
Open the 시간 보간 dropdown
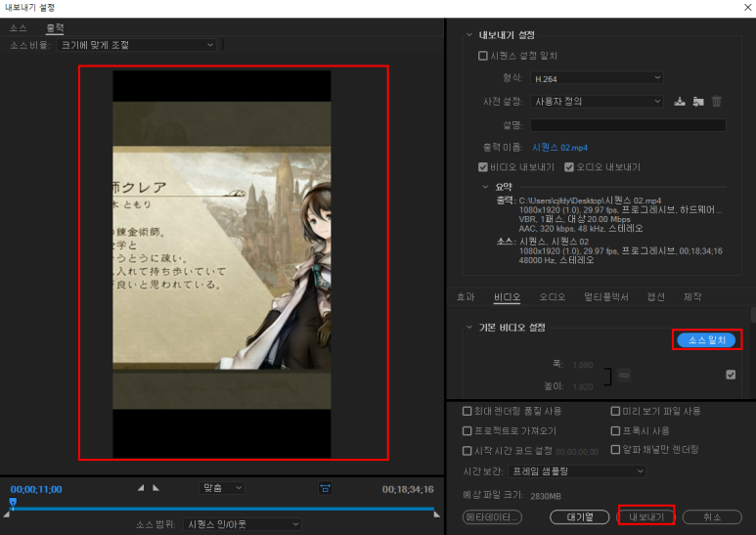click(577, 470)
